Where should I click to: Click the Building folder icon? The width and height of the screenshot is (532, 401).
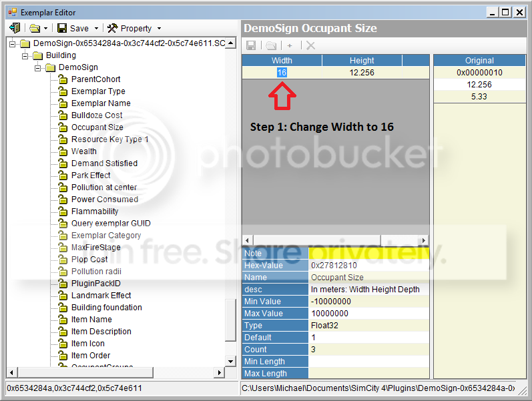click(37, 55)
